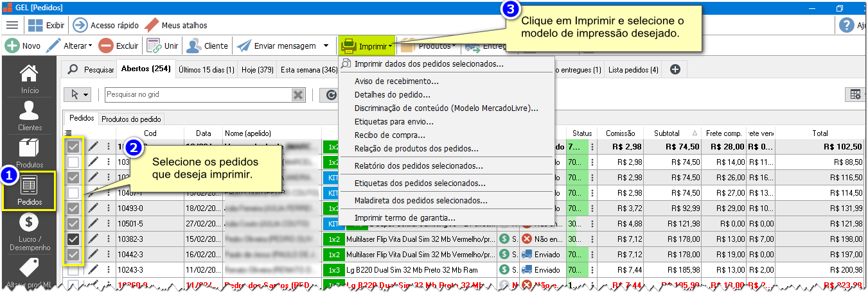The height and width of the screenshot is (297, 868).
Task: Click the red Excluir delete icon
Action: [106, 46]
